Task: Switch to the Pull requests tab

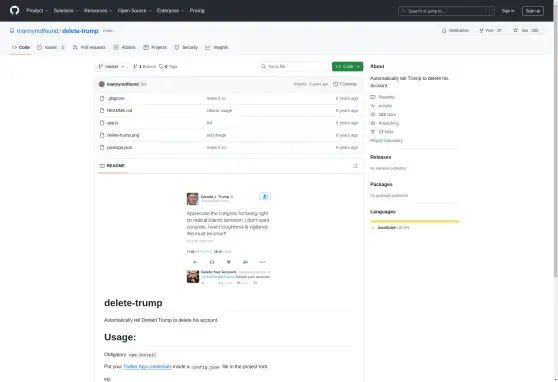Action: tap(89, 47)
